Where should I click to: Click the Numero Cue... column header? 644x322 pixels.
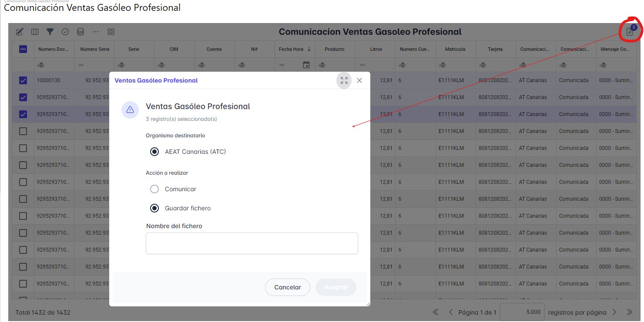(415, 49)
